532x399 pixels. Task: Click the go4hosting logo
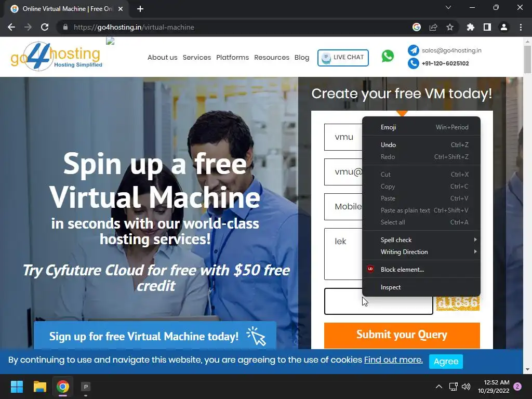click(x=56, y=56)
